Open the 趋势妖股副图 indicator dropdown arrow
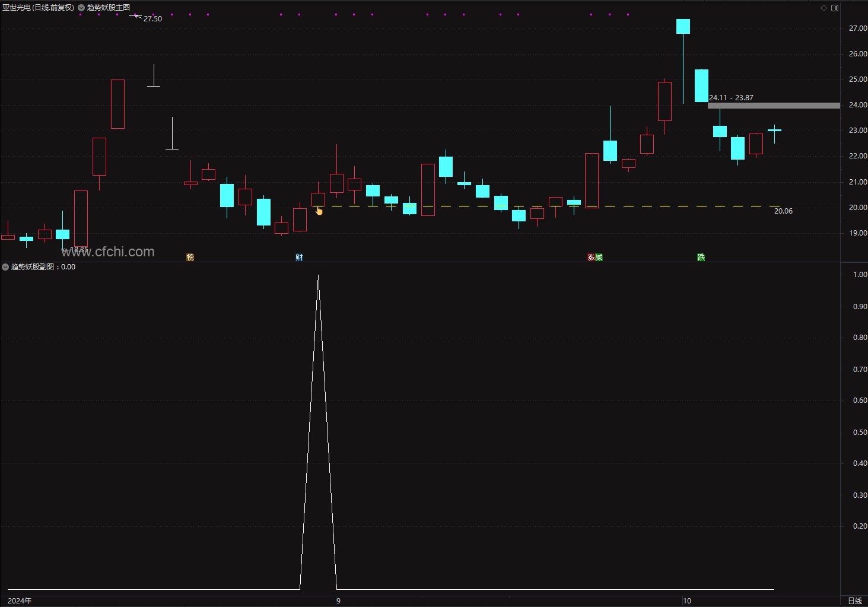This screenshot has height=607, width=868. click(5, 267)
